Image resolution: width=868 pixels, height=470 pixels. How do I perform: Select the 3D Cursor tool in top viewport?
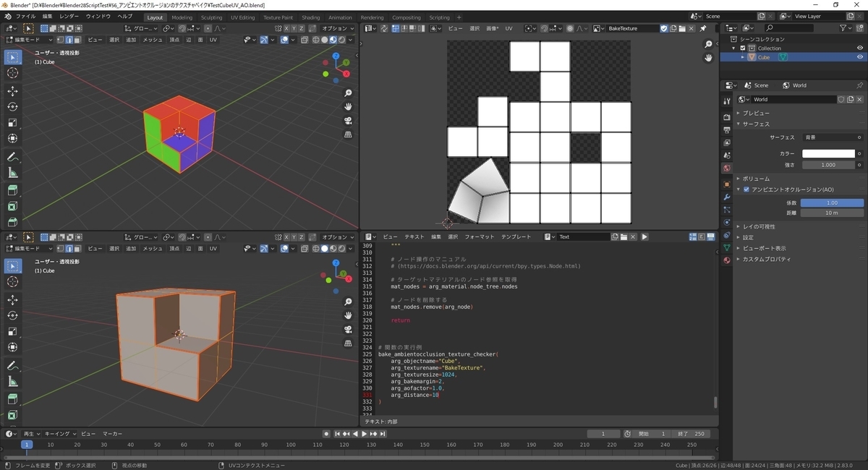pos(13,73)
